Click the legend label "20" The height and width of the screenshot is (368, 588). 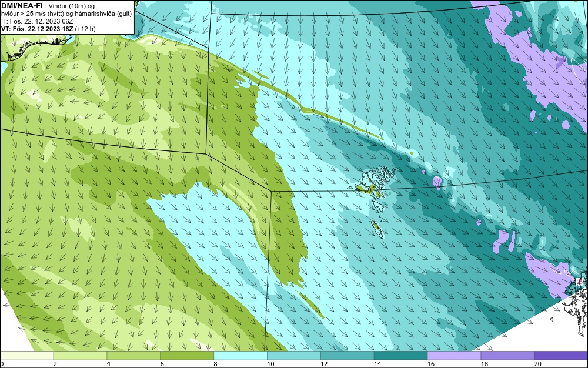pyautogui.click(x=537, y=364)
